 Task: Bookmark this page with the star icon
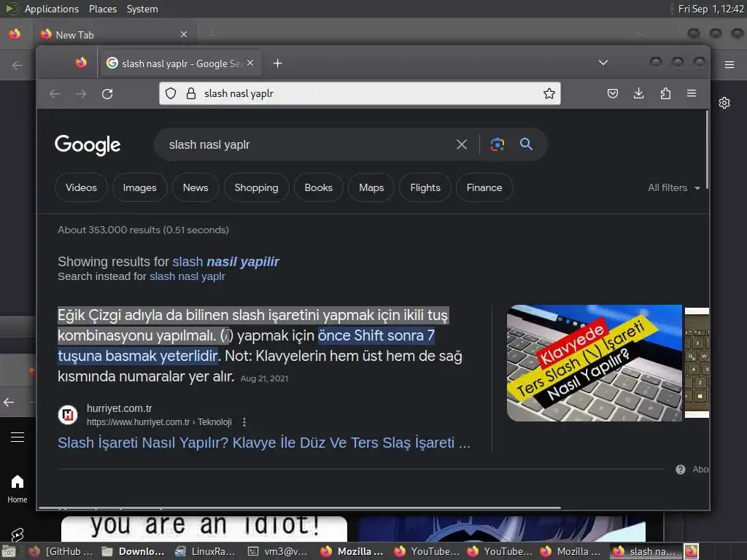click(x=549, y=93)
